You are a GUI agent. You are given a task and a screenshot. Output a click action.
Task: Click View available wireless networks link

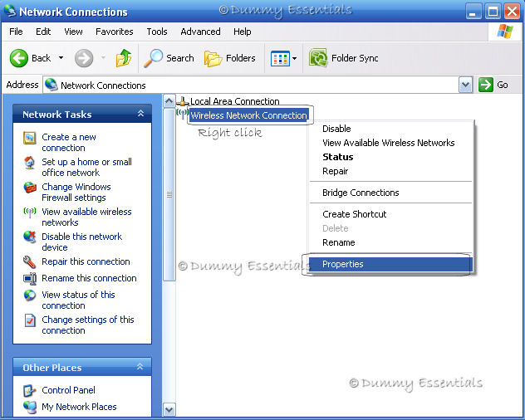pyautogui.click(x=86, y=217)
